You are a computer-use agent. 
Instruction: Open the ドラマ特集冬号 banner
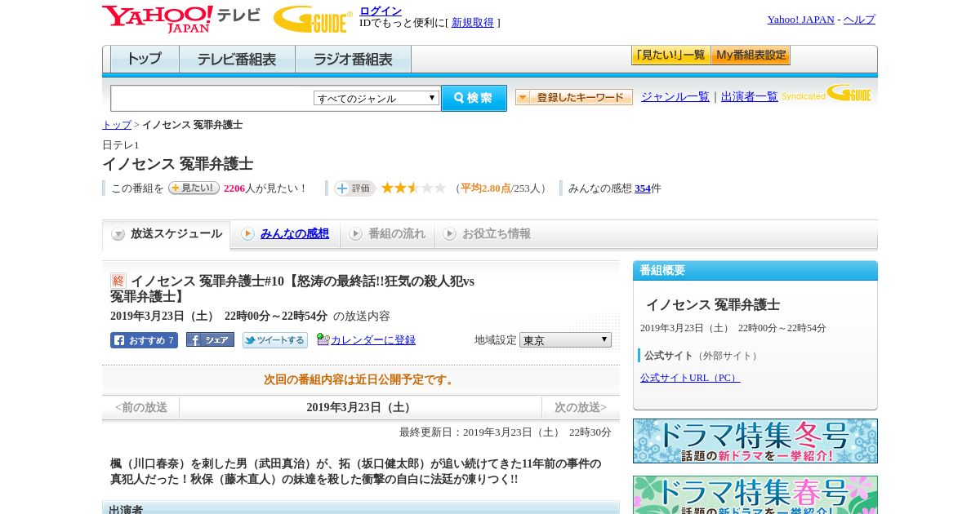coord(755,441)
